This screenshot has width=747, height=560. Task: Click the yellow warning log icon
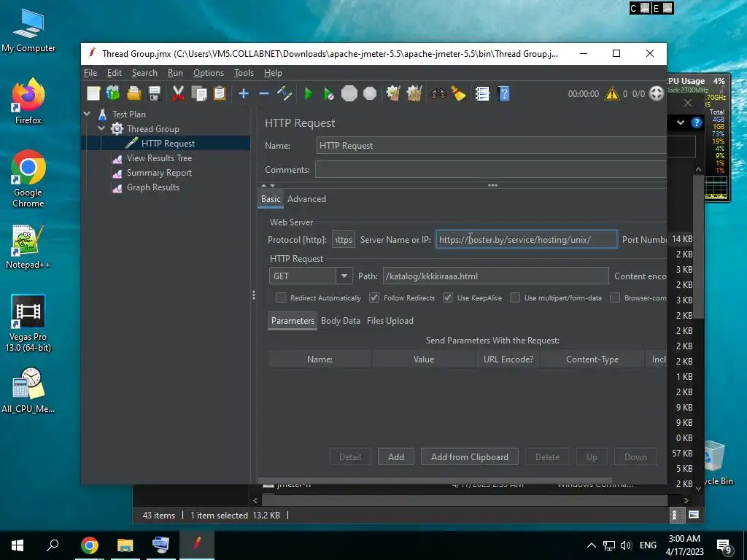coord(612,94)
